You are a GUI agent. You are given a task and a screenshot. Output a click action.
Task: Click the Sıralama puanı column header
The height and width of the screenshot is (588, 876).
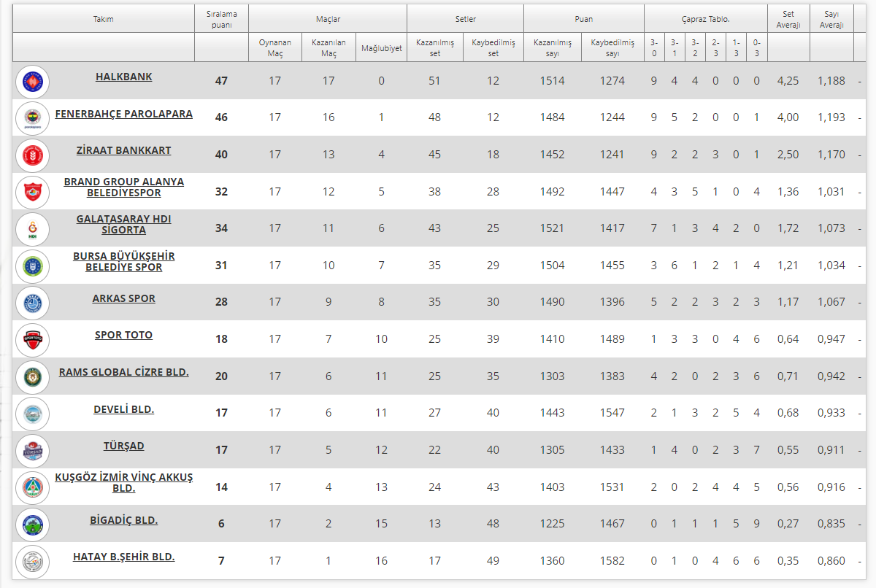(222, 19)
